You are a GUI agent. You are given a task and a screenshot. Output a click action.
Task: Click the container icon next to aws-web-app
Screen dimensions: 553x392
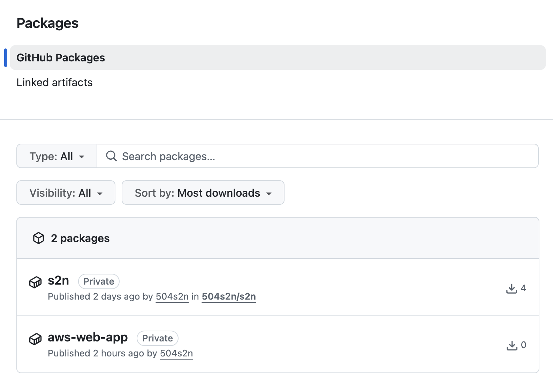35,339
